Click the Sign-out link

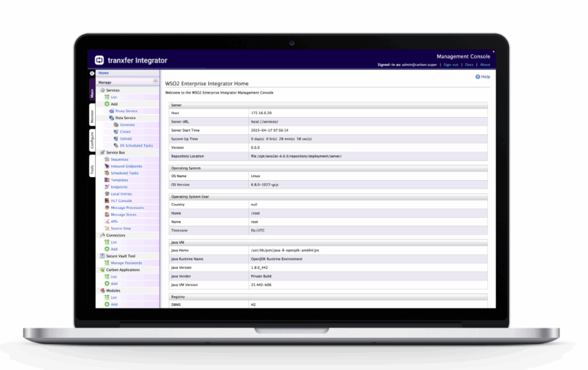[x=451, y=65]
